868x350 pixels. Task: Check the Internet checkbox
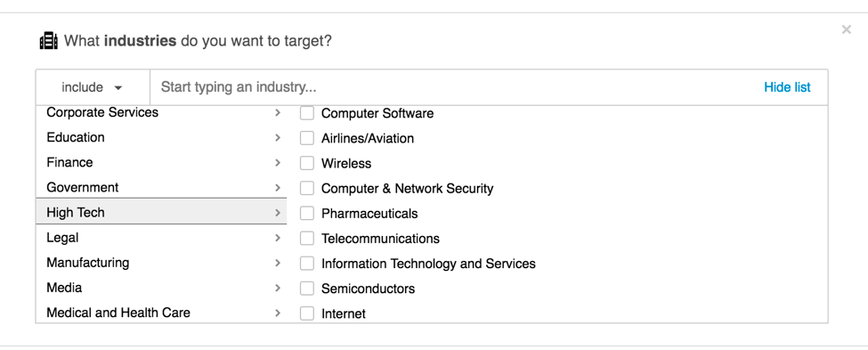click(306, 313)
